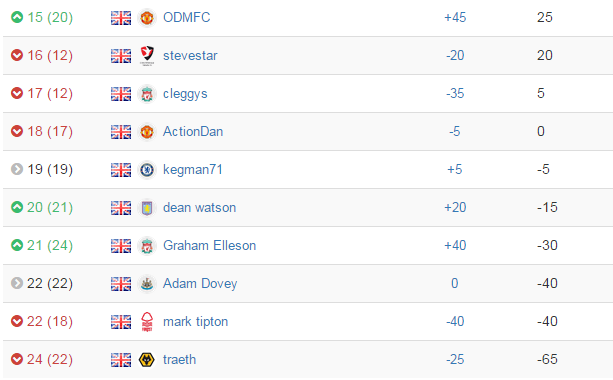Click the +45 score for ODMFC
The height and width of the screenshot is (380, 613).
[455, 17]
